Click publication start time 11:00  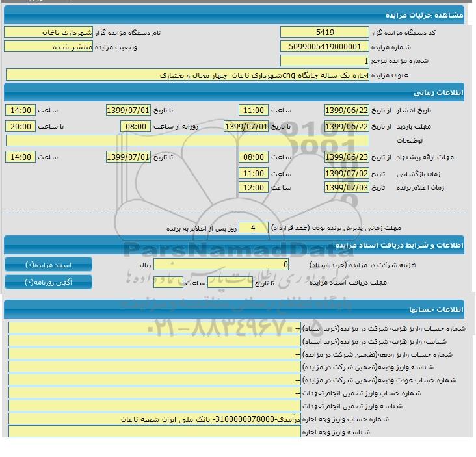click(254, 110)
